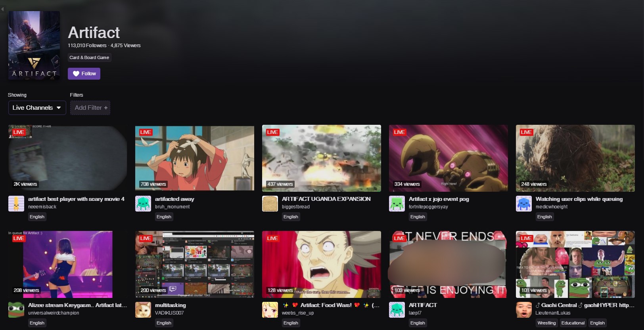The height and width of the screenshot is (330, 644).
Task: Open medicwhoeight's blue avatar
Action: 524,204
